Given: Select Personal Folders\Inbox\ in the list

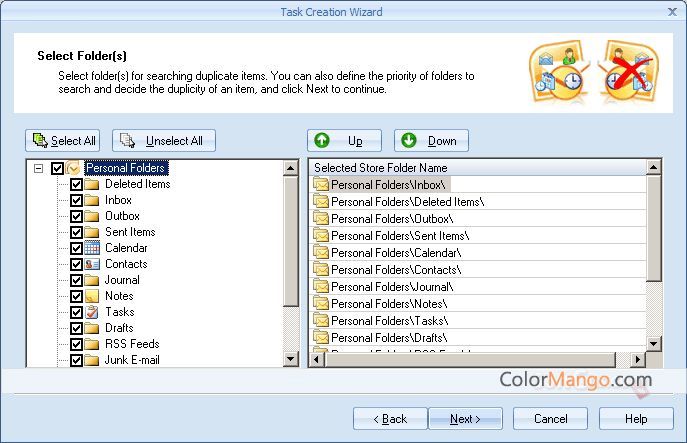Looking at the screenshot, I should pyautogui.click(x=388, y=185).
